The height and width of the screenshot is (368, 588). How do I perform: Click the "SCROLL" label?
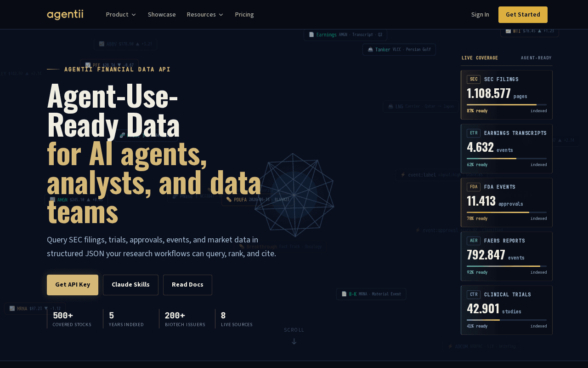(x=294, y=330)
